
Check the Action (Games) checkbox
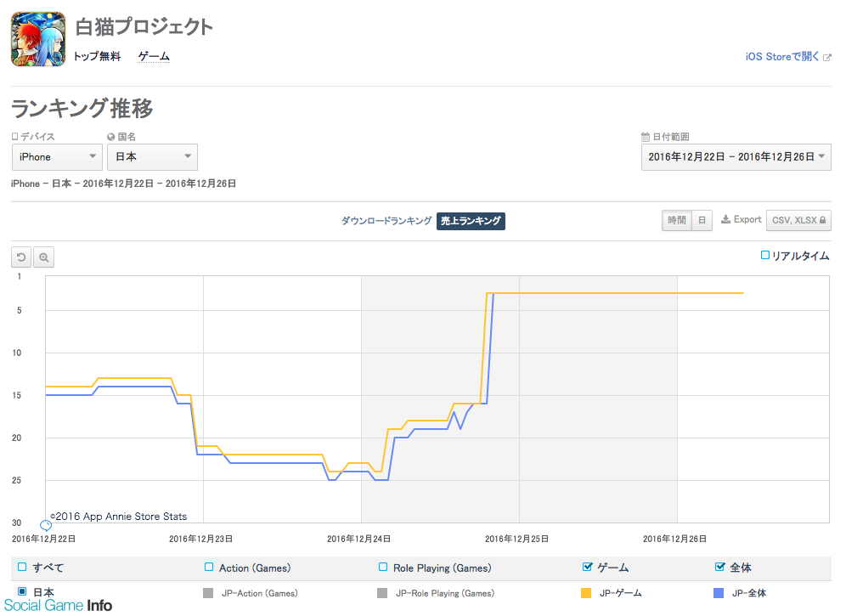[209, 567]
